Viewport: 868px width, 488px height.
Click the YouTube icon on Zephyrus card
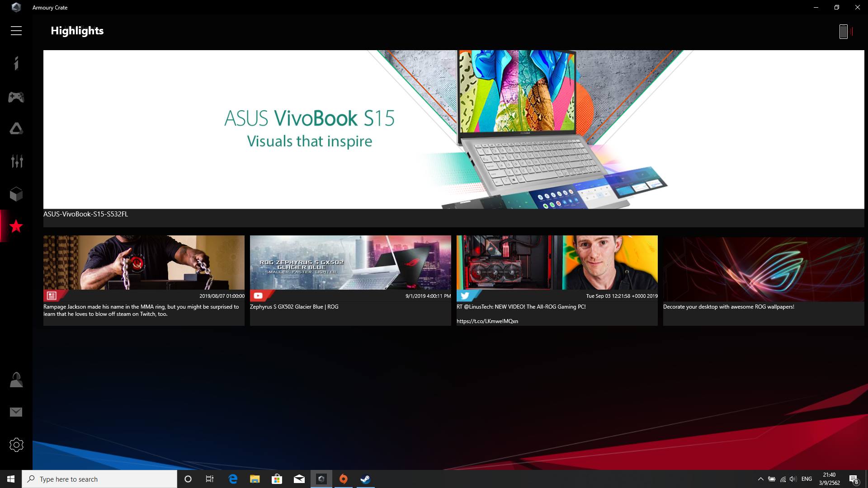tap(258, 296)
